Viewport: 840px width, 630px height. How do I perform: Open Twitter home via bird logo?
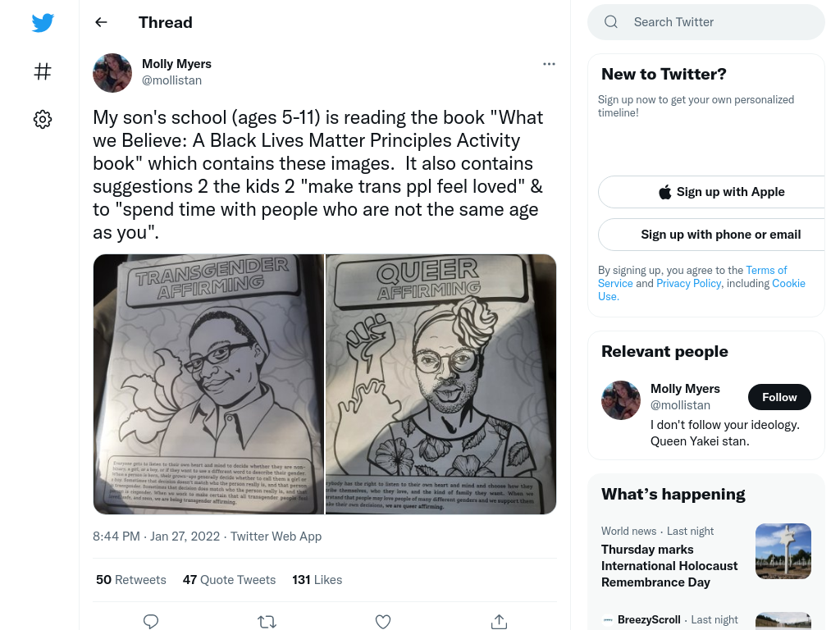click(x=43, y=22)
